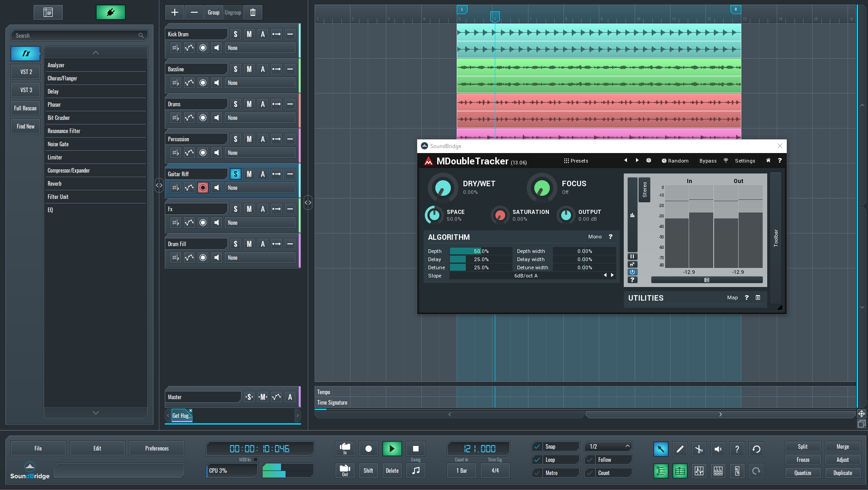Click the swing music note icon
This screenshot has width=868, height=490.
[x=416, y=470]
